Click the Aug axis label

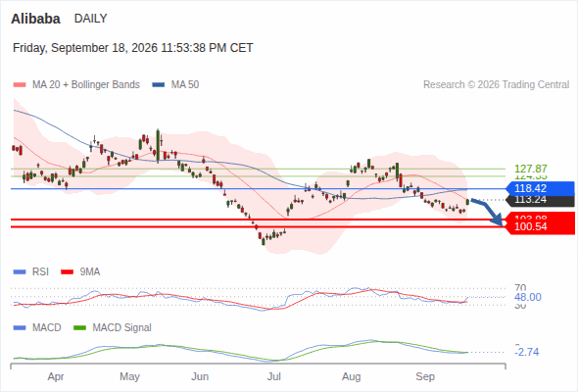point(352,377)
